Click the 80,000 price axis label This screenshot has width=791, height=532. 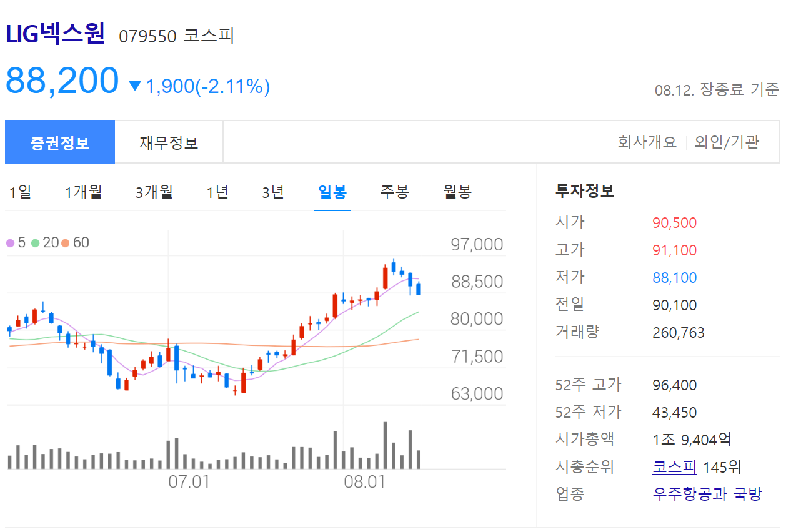[x=477, y=319]
